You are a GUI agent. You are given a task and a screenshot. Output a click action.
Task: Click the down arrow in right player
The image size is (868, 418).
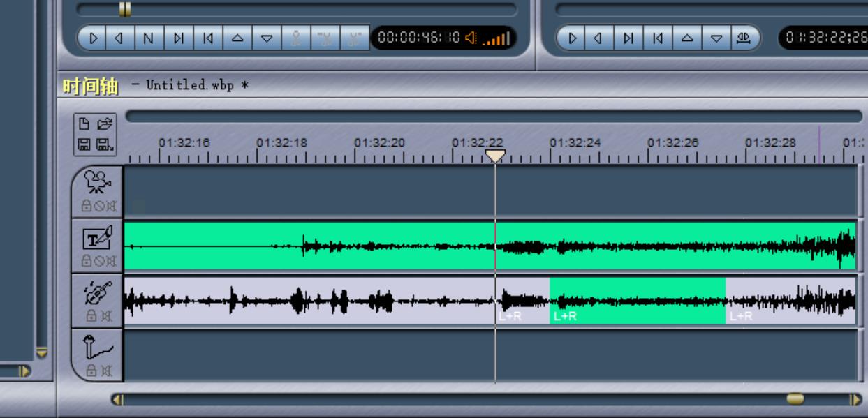[716, 38]
